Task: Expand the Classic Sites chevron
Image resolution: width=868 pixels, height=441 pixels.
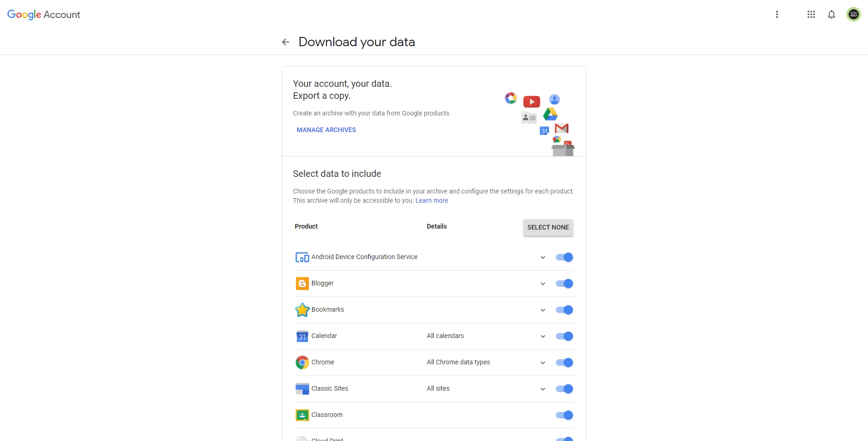Action: (x=543, y=389)
